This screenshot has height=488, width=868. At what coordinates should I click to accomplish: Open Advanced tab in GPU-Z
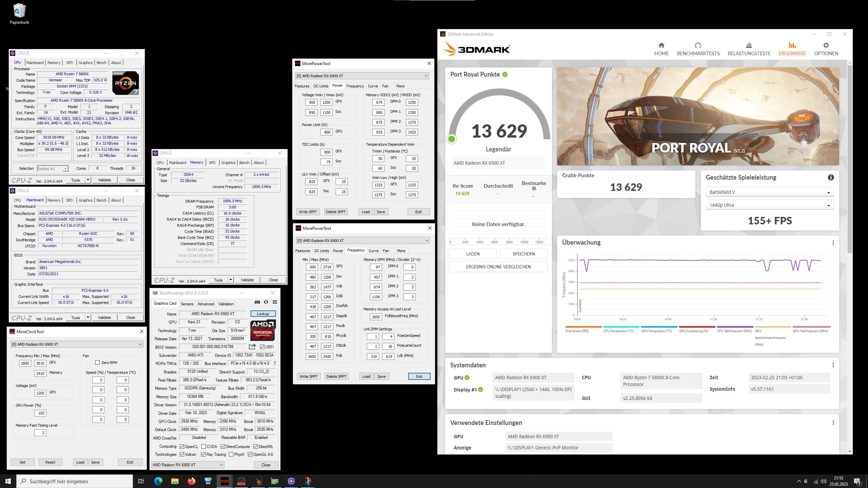tap(205, 304)
